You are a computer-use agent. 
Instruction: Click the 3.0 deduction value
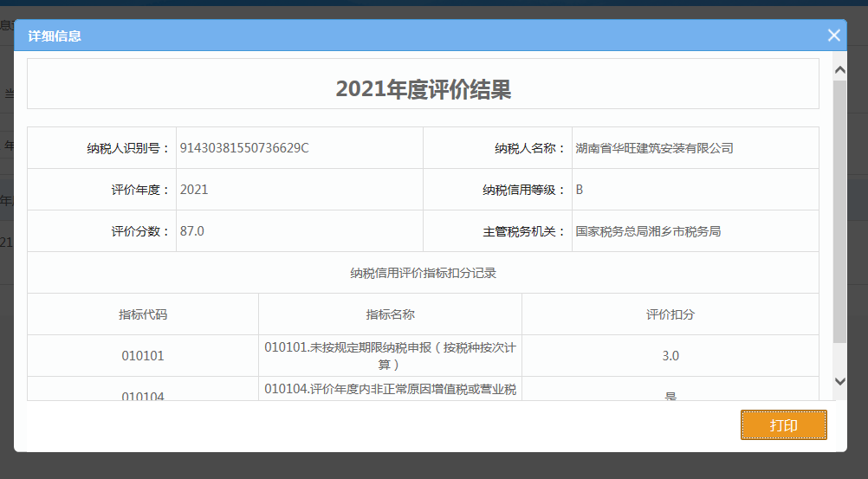pos(670,356)
